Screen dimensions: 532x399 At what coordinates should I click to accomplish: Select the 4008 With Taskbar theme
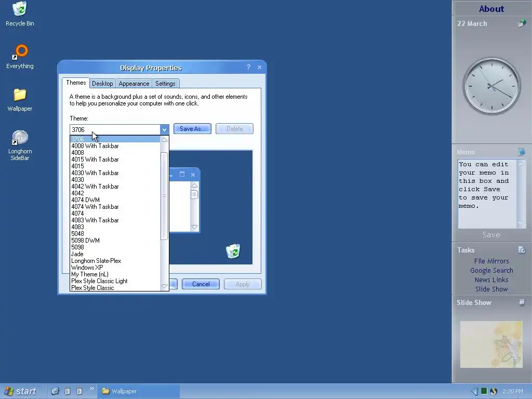[115, 146]
